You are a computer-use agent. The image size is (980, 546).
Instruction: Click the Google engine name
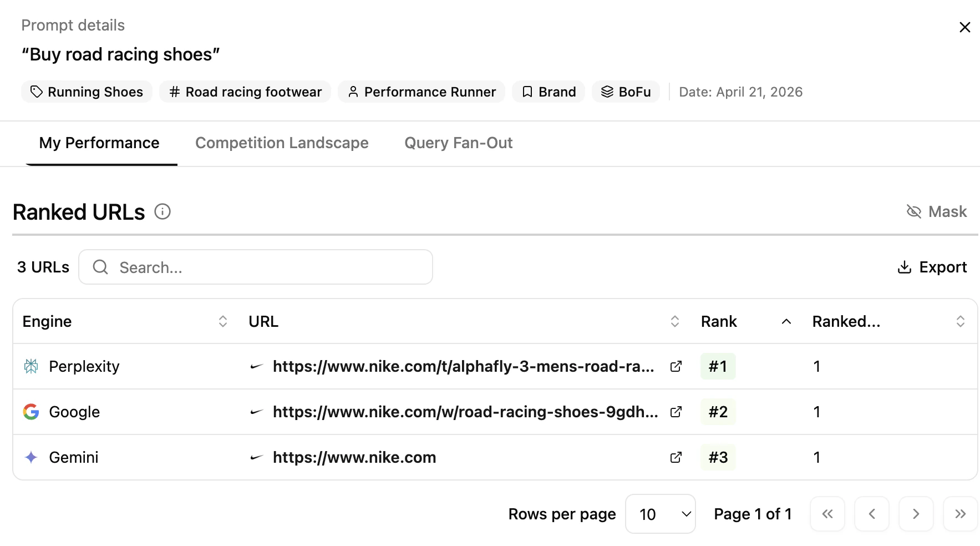[74, 412]
